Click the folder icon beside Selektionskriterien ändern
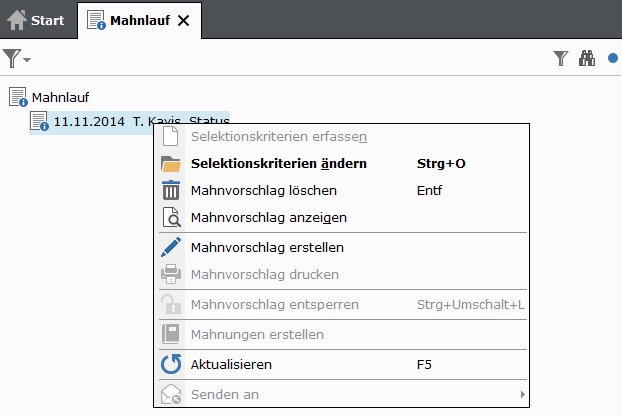Viewport: 622px width, 416px height. click(x=171, y=163)
